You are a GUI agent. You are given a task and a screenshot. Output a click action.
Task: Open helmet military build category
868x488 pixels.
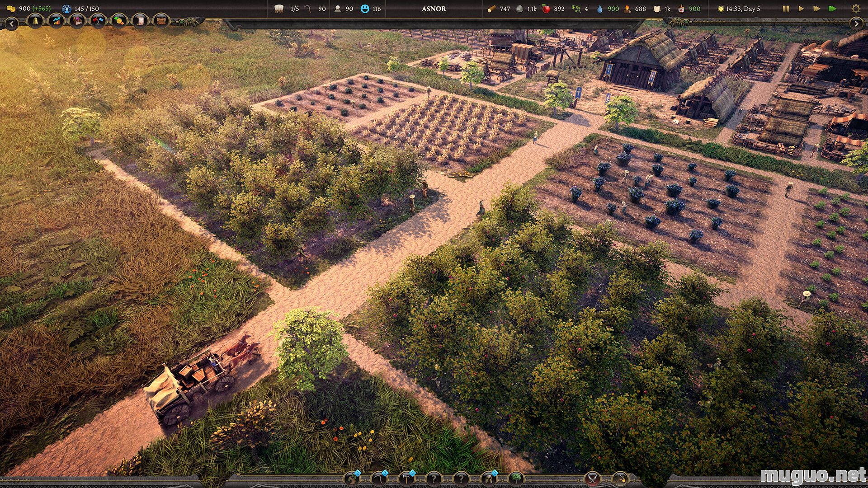click(x=488, y=478)
